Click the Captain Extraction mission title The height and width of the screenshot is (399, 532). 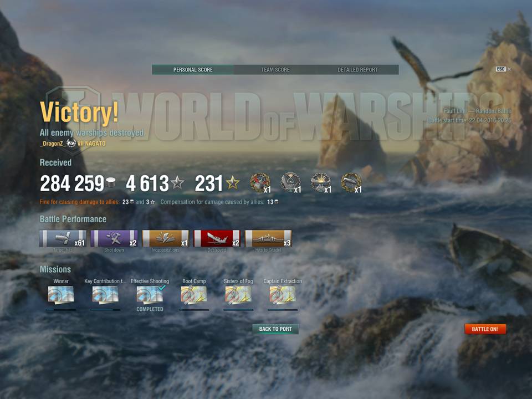(x=283, y=281)
